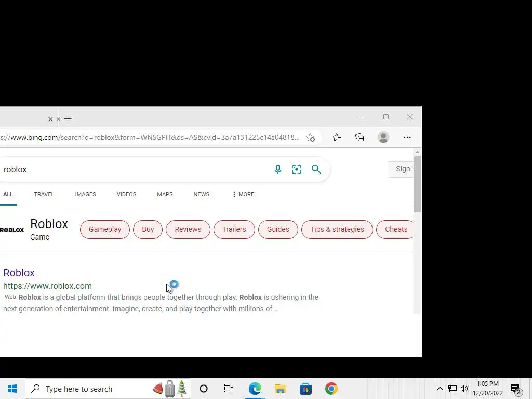The height and width of the screenshot is (399, 532).
Task: Click the microphone voice search icon
Action: coord(277,169)
